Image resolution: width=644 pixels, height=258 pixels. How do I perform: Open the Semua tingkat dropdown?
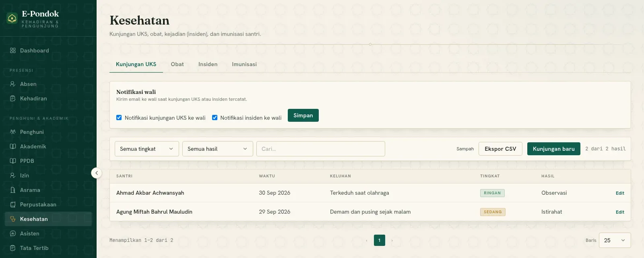tap(147, 149)
